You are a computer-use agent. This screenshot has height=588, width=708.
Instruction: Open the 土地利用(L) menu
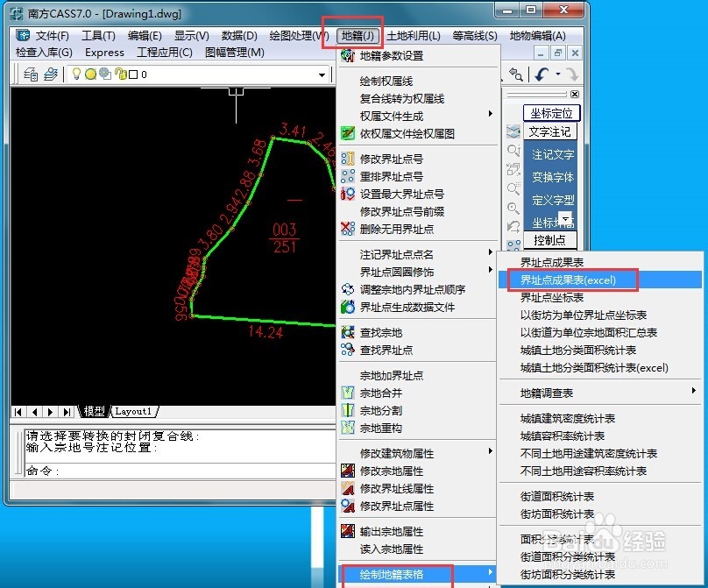pyautogui.click(x=414, y=36)
